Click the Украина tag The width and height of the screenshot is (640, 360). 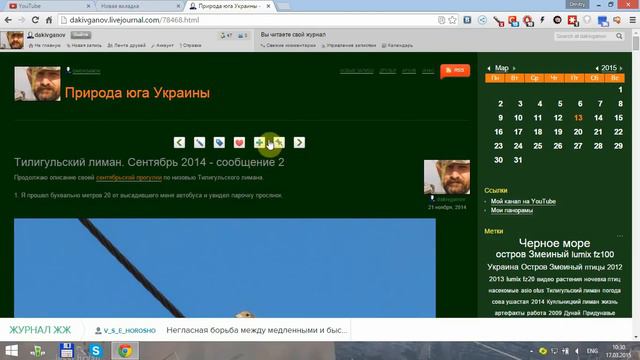(502, 267)
